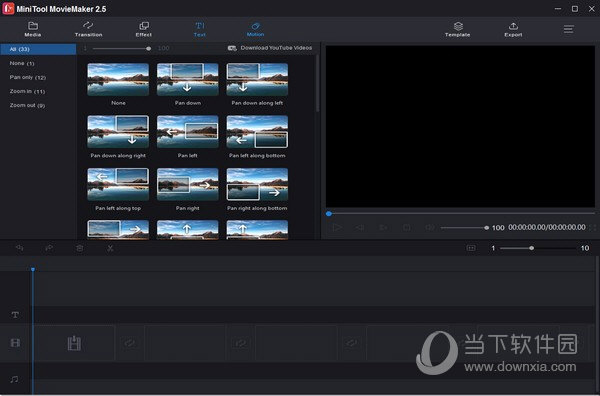Click the timeline playhead marker

click(x=33, y=270)
